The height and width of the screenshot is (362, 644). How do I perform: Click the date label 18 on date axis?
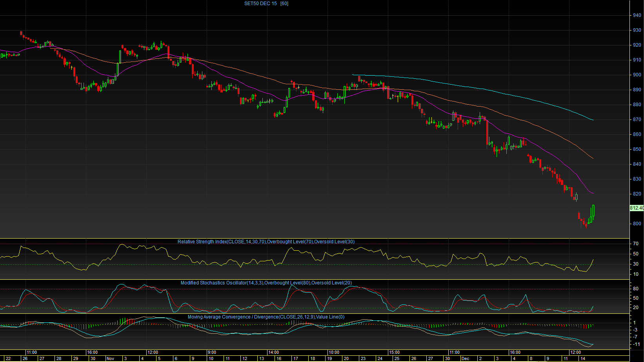[x=313, y=358]
